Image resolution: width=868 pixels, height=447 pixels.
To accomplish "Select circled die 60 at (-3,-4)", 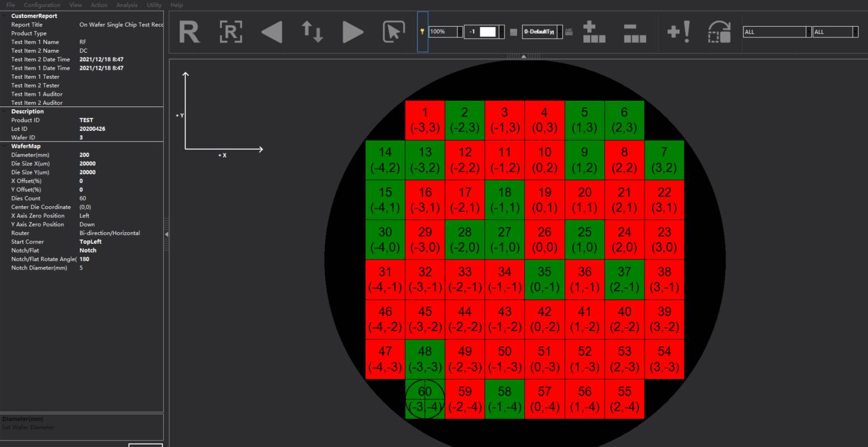I will [x=425, y=399].
